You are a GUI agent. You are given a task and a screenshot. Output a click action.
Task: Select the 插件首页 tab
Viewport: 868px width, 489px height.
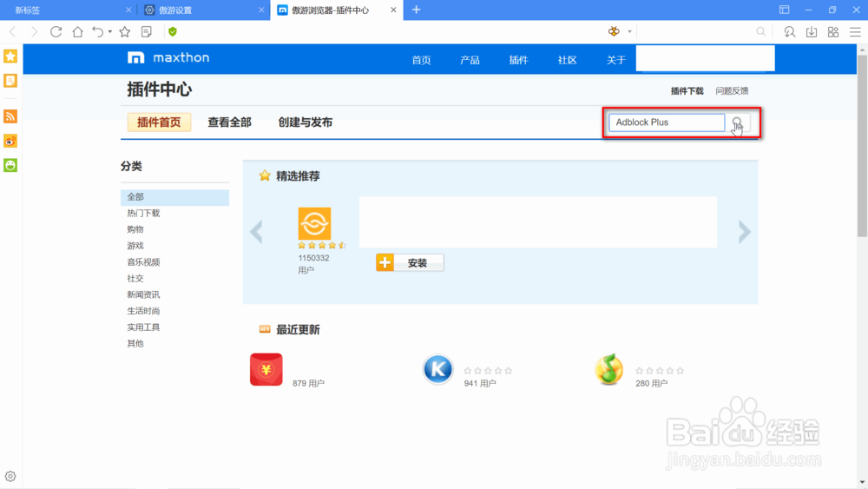pyautogui.click(x=159, y=122)
